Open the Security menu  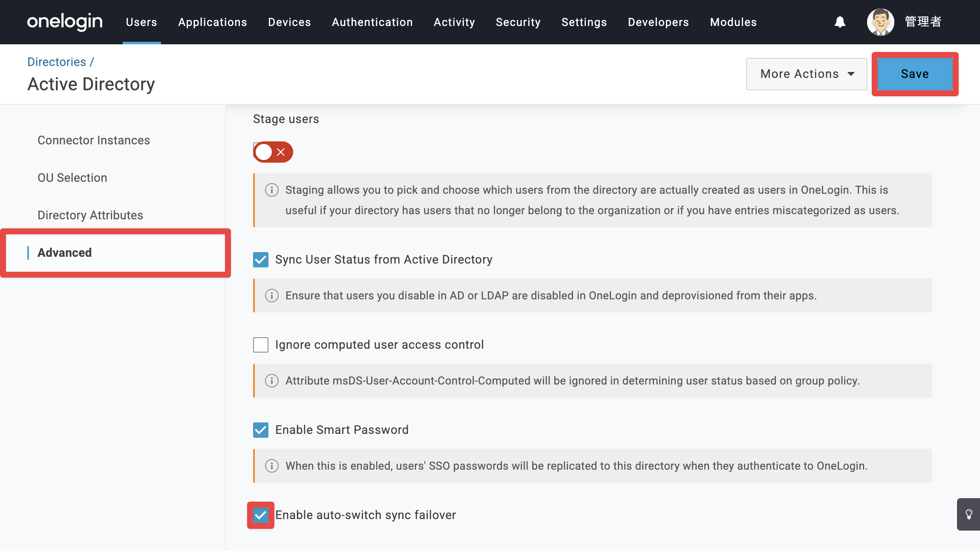click(518, 22)
